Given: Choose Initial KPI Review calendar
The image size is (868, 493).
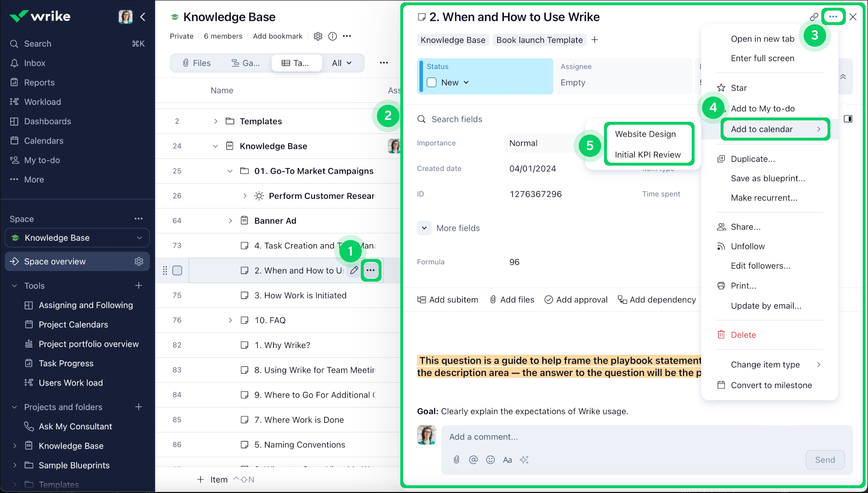Looking at the screenshot, I should [x=648, y=155].
